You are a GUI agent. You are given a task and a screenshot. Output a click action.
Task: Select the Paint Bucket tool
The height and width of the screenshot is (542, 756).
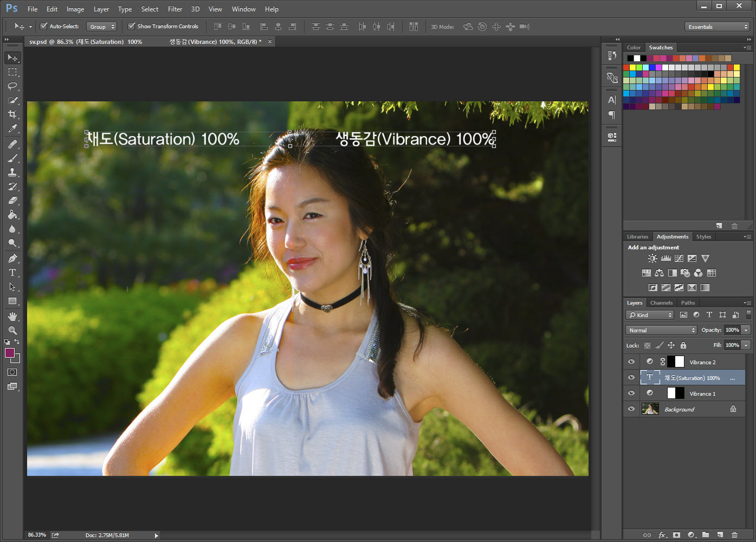click(x=12, y=215)
